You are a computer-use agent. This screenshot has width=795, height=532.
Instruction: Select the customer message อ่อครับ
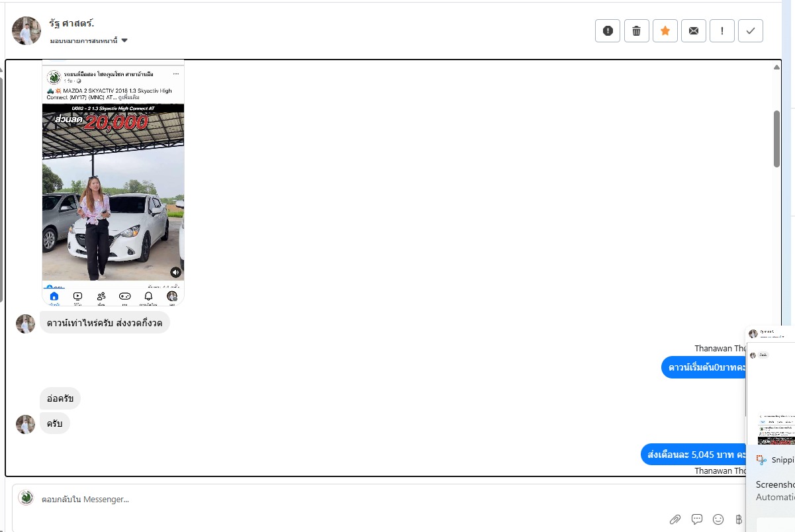pyautogui.click(x=60, y=399)
